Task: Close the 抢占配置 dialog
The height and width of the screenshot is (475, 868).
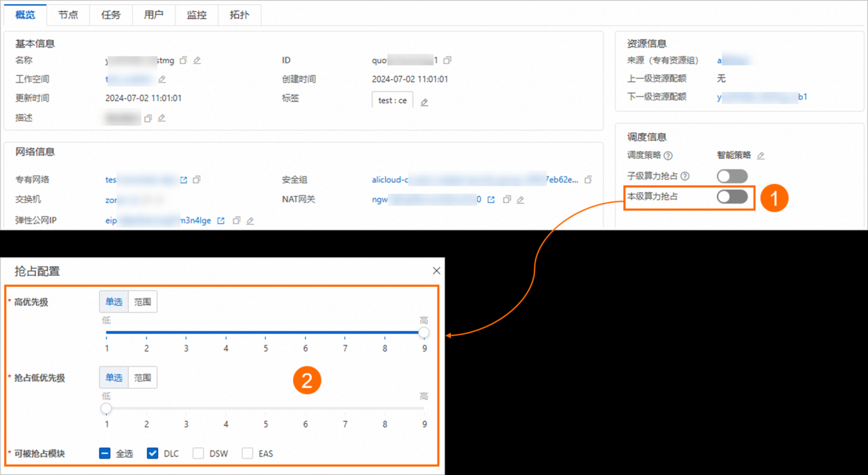Action: coord(436,271)
